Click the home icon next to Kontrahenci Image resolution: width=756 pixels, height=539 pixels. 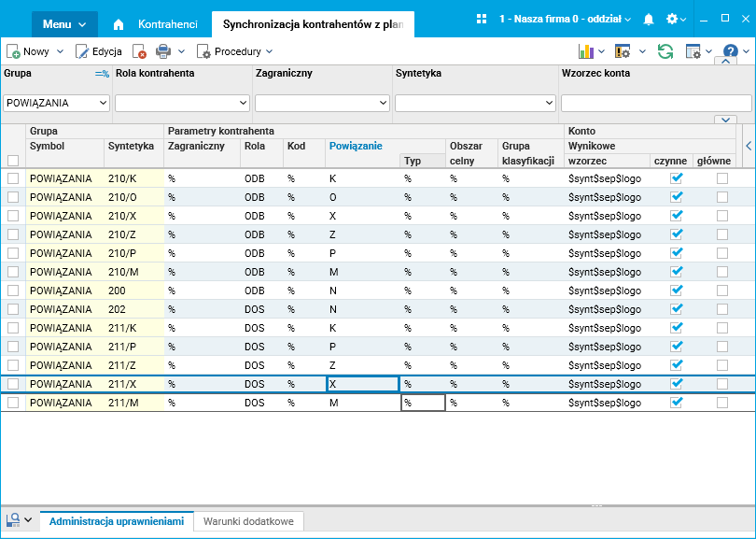pyautogui.click(x=119, y=23)
